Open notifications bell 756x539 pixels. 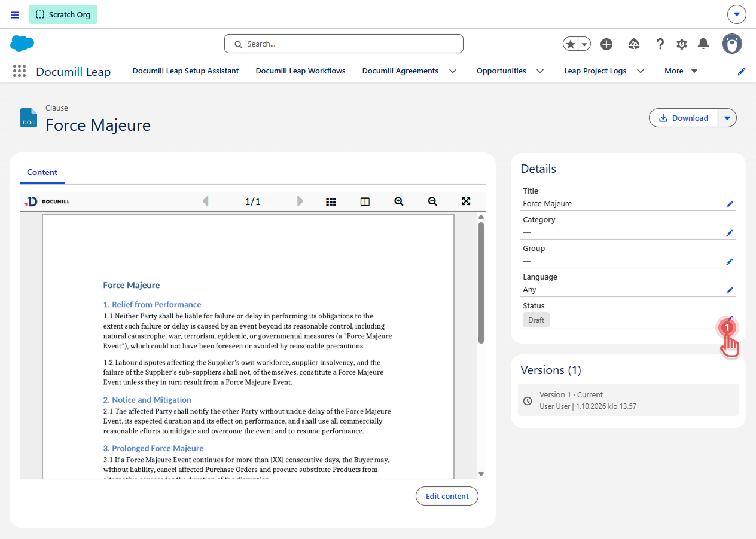(x=704, y=44)
